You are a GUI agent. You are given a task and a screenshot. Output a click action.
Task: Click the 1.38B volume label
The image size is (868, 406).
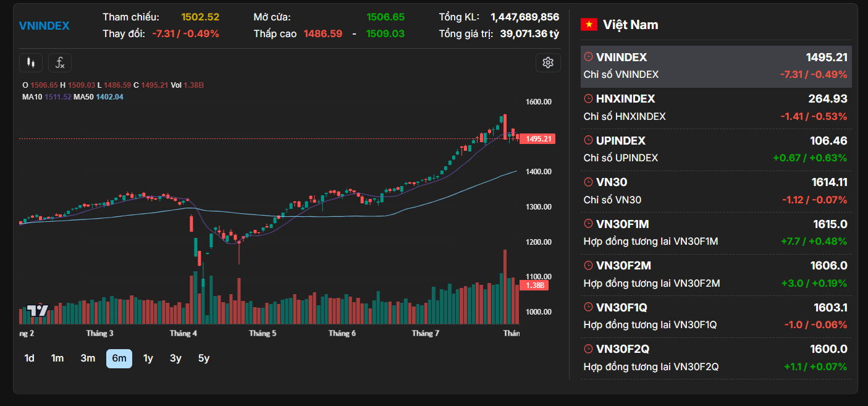click(533, 285)
